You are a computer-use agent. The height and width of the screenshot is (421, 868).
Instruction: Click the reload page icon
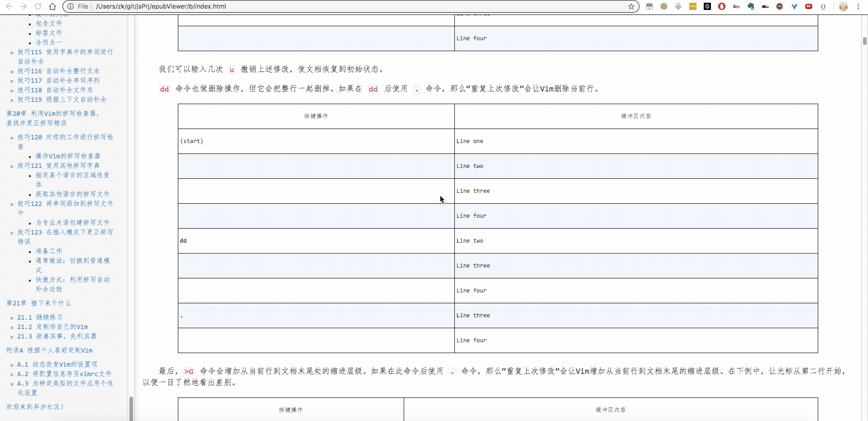tap(38, 6)
